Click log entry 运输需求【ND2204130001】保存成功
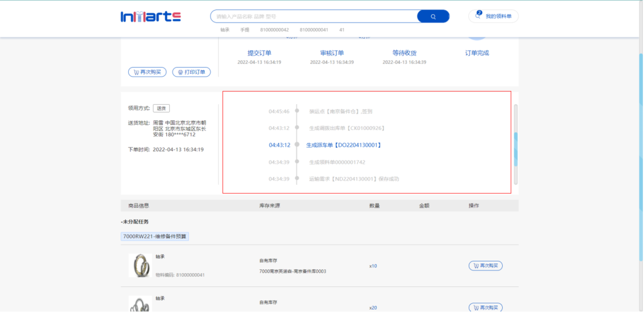 pos(354,179)
